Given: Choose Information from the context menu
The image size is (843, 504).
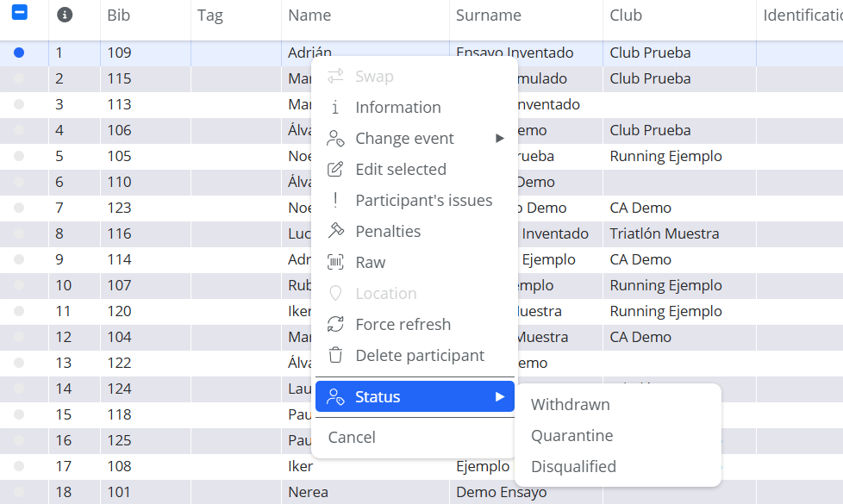Looking at the screenshot, I should click(415, 108).
